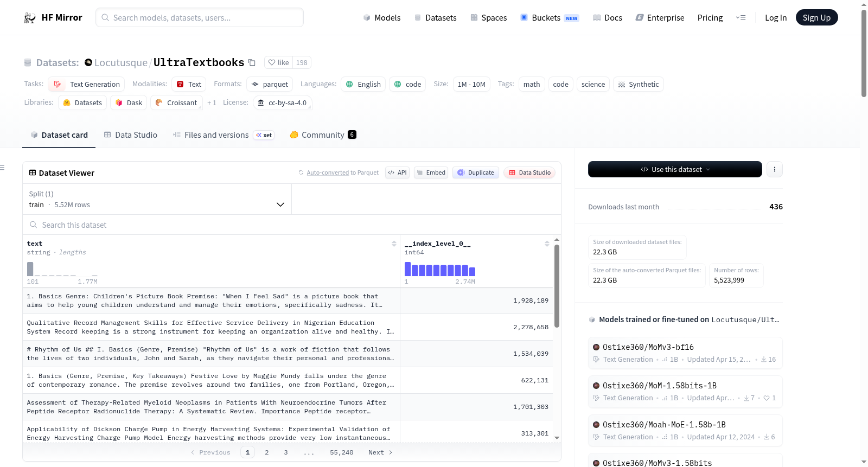The height and width of the screenshot is (467, 868).
Task: Select the English language tag
Action: pos(363,84)
